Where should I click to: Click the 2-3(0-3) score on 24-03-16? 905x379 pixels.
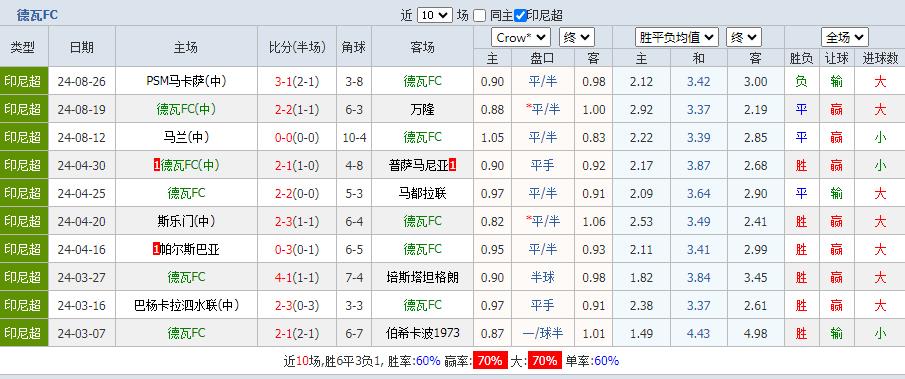coord(297,305)
